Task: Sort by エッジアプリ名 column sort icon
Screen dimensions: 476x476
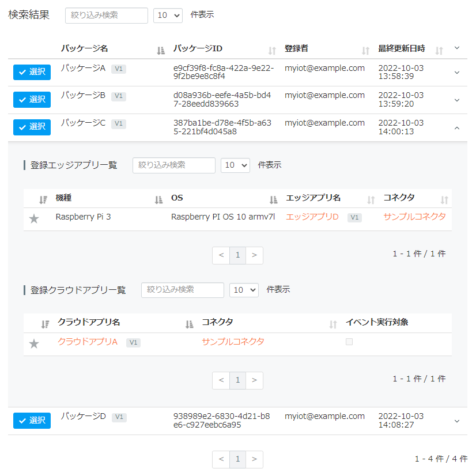Action: [371, 200]
